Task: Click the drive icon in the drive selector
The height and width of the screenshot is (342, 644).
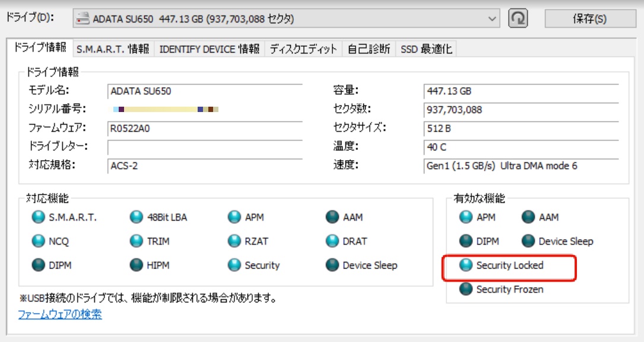Action: 83,18
